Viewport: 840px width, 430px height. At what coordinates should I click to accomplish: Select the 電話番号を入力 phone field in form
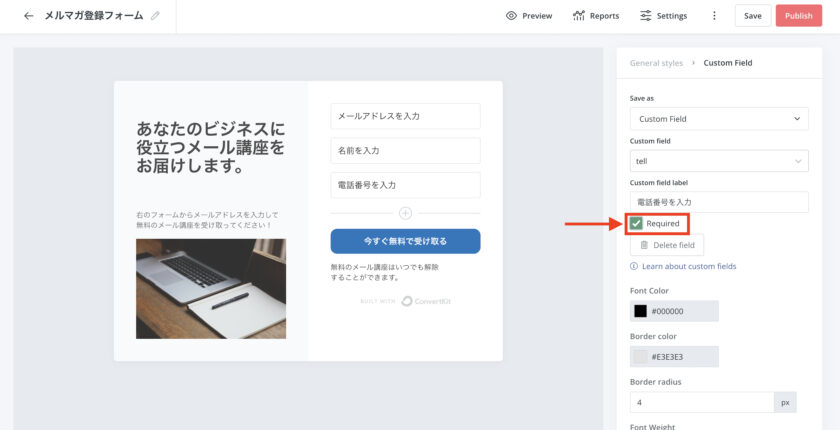point(406,185)
